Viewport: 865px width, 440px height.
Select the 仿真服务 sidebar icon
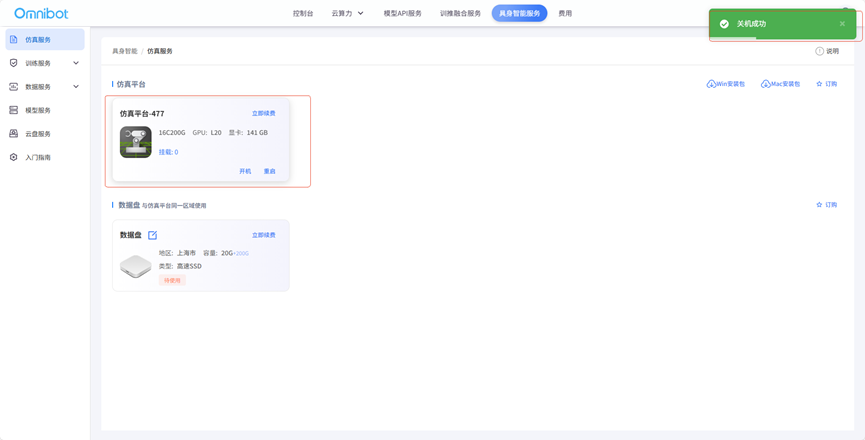pos(14,40)
